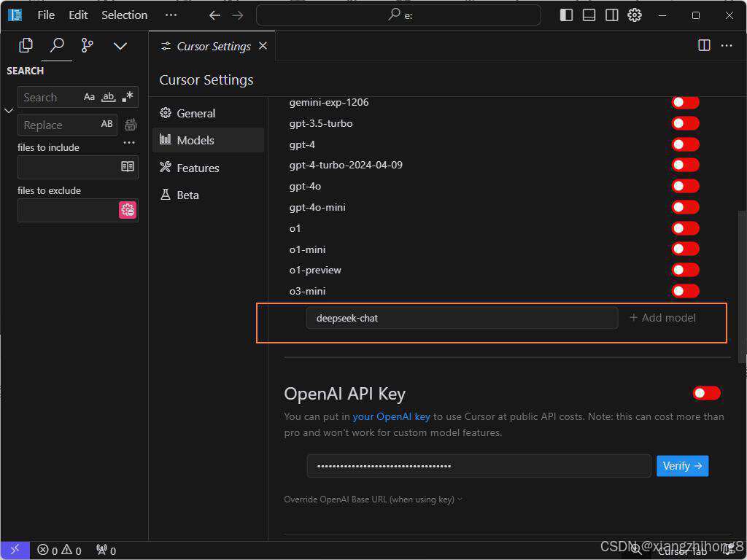The width and height of the screenshot is (747, 560).
Task: Toggle the gpt-4-turbo-2024-04-09 switch
Action: [x=685, y=165]
